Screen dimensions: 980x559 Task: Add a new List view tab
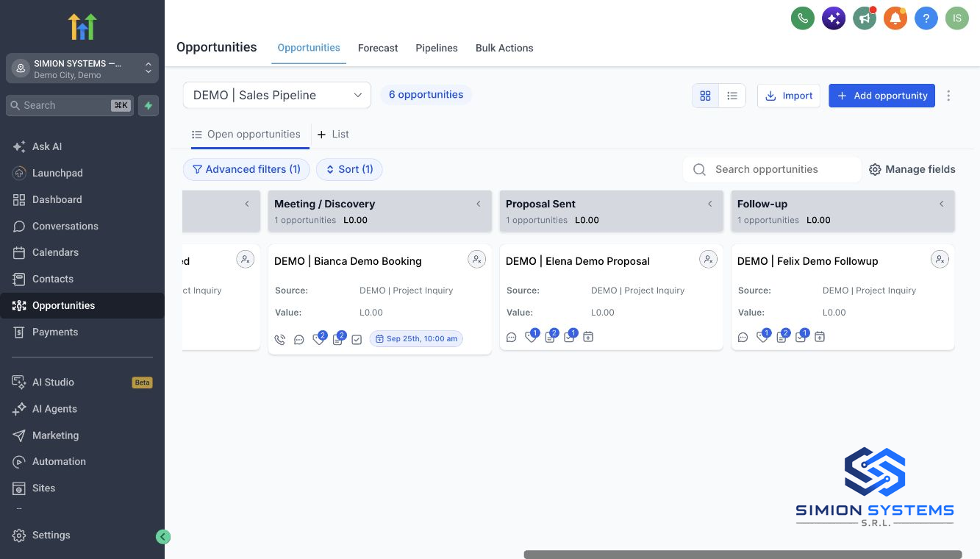[x=333, y=135]
